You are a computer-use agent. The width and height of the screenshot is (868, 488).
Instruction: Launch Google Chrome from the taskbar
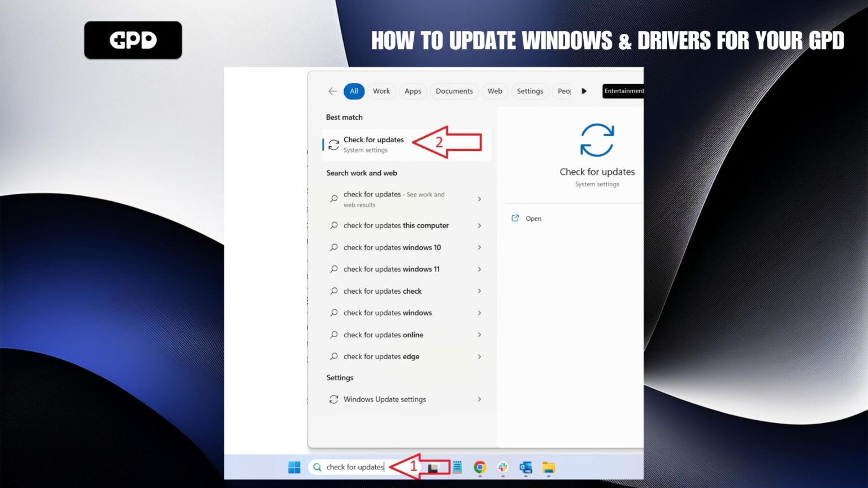click(x=479, y=468)
